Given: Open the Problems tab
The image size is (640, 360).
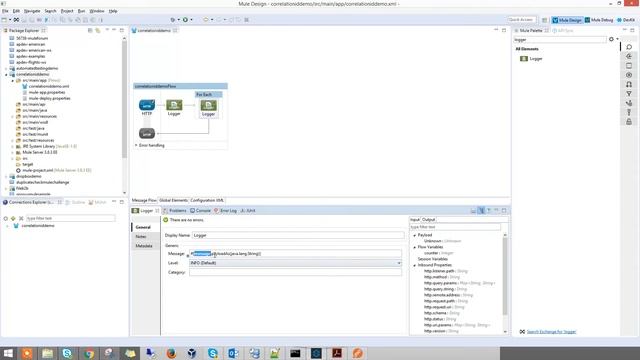Looking at the screenshot, I should [175, 211].
